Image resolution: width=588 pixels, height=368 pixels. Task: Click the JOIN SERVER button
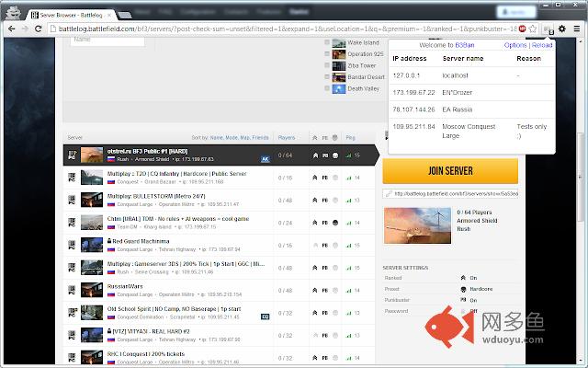point(450,171)
